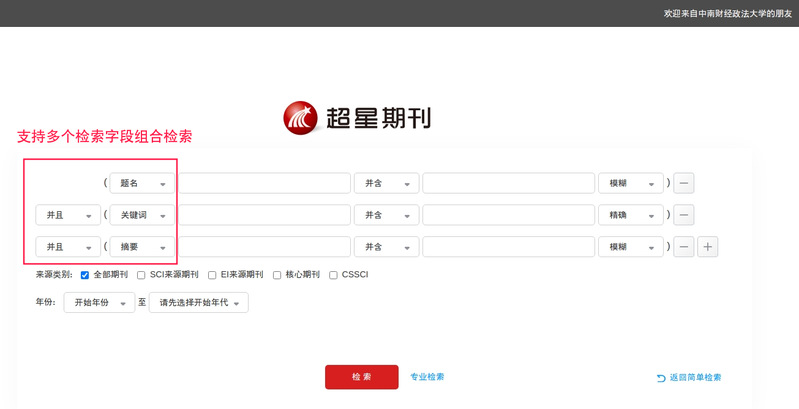Image resolution: width=799 pixels, height=409 pixels.
Task: Expand the 精确 match type dropdown
Action: tap(630, 215)
